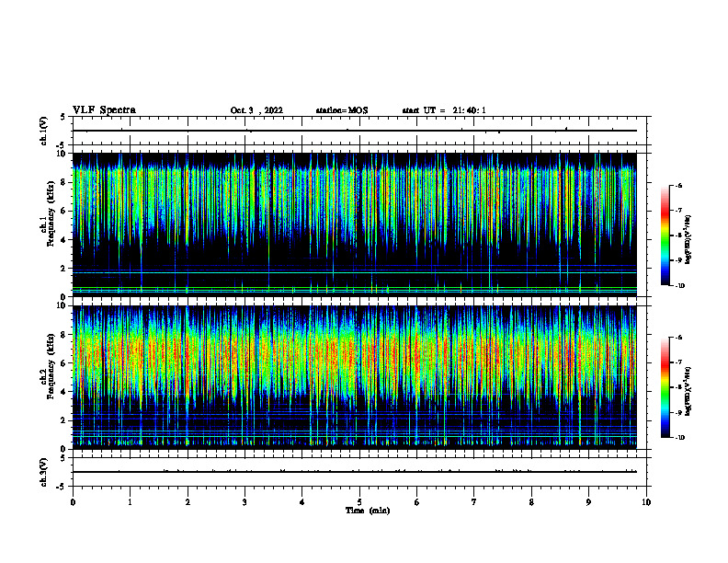Click the ch.2 color bar log(PSD) label

click(688, 391)
